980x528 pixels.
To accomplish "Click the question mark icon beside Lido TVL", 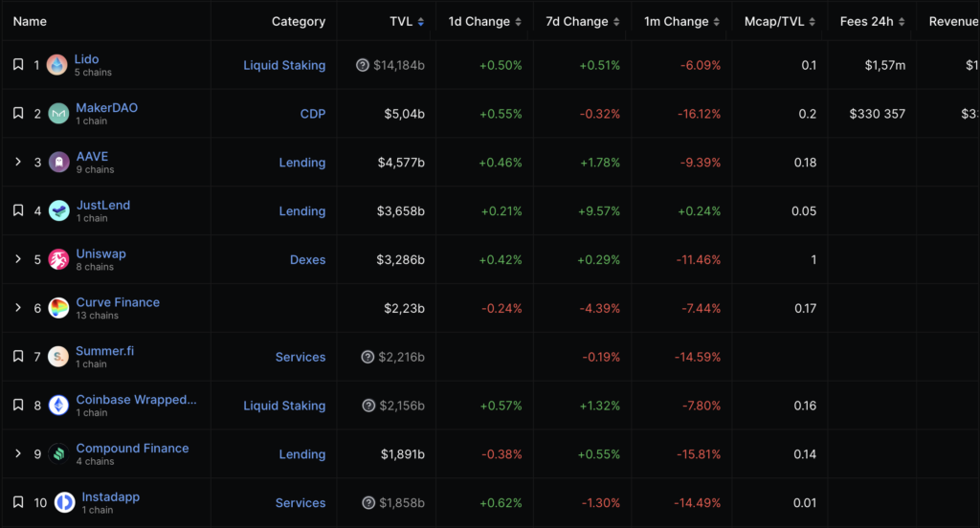I will tap(363, 66).
